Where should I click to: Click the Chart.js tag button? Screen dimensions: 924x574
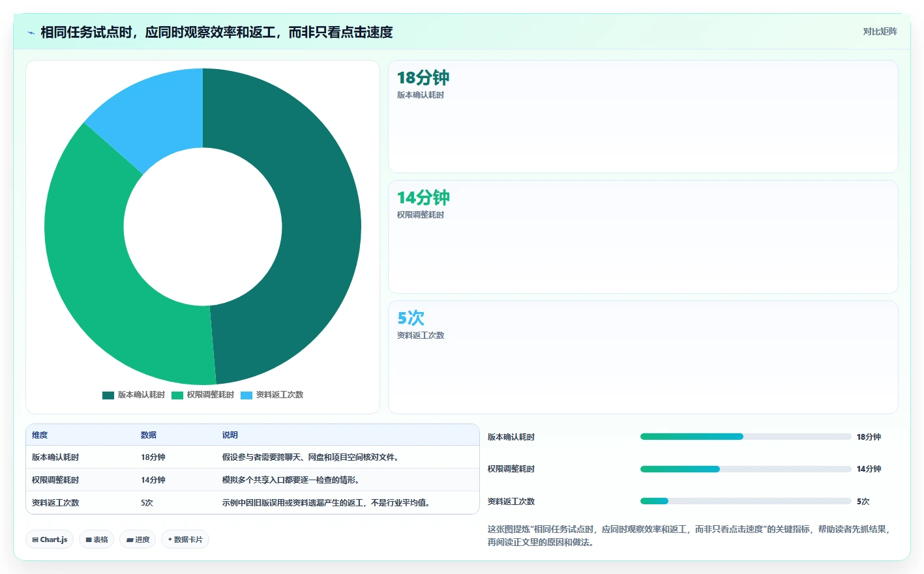click(50, 539)
